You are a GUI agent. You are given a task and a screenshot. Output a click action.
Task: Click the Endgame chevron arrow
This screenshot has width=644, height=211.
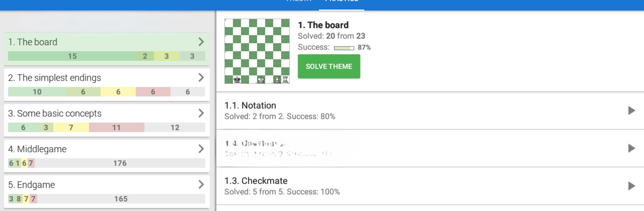coord(201,185)
